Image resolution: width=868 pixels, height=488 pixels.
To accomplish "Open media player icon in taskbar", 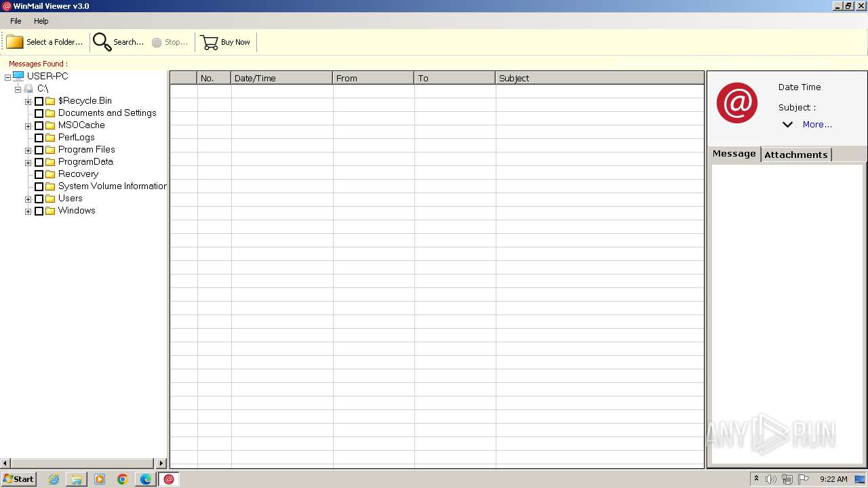I will (x=100, y=479).
